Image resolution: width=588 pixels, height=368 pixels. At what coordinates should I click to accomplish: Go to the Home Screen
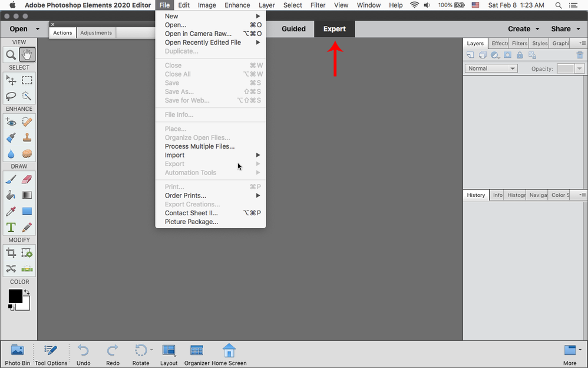[x=229, y=355]
